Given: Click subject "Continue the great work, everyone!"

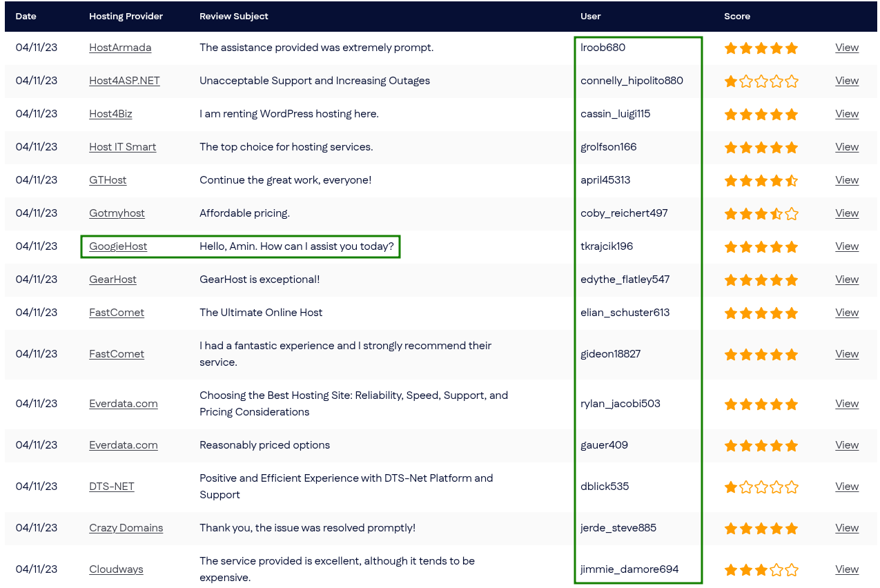Looking at the screenshot, I should (x=286, y=180).
